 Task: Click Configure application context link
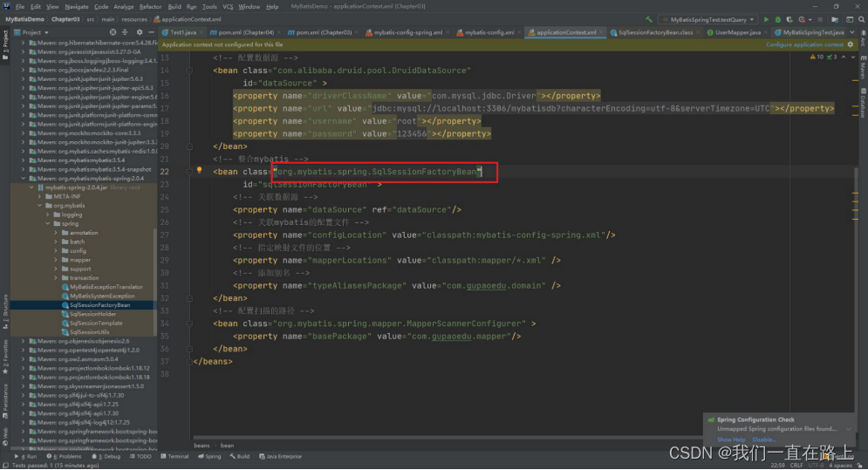pyautogui.click(x=804, y=44)
